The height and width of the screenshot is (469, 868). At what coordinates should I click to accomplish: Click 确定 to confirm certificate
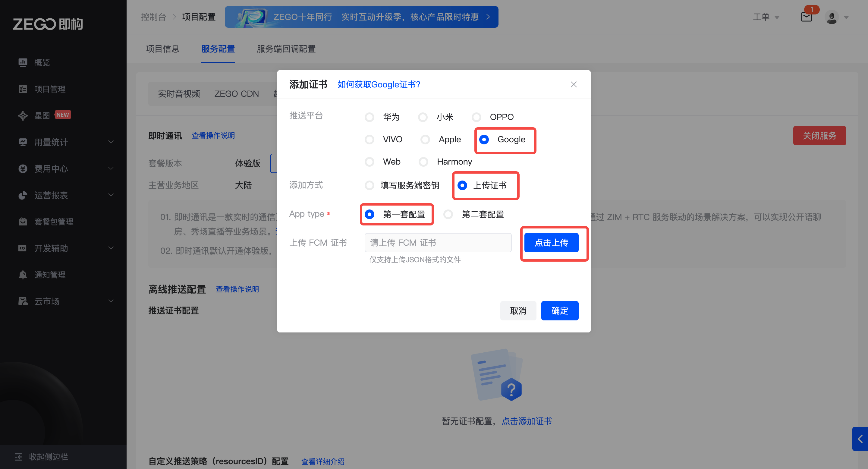point(560,311)
